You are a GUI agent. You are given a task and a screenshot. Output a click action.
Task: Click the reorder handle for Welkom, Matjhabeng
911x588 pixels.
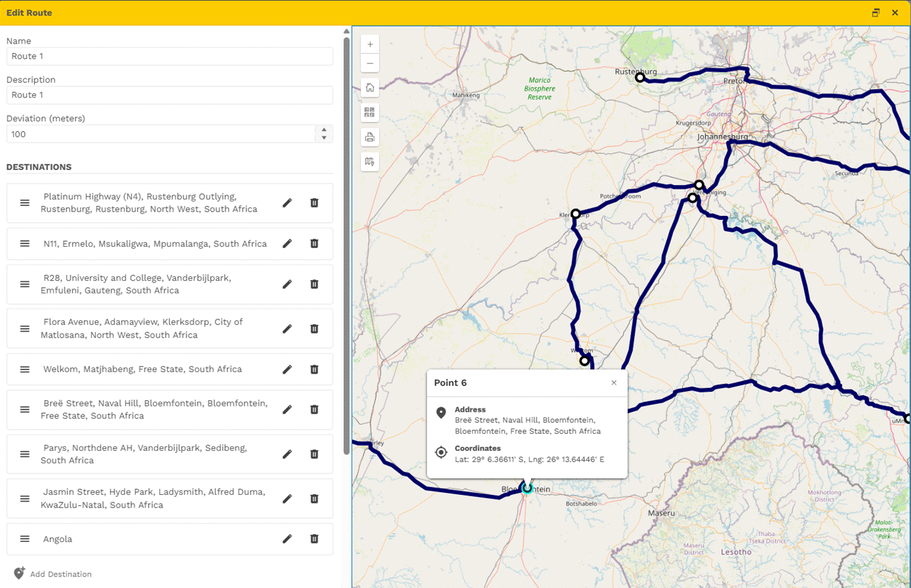coord(25,369)
